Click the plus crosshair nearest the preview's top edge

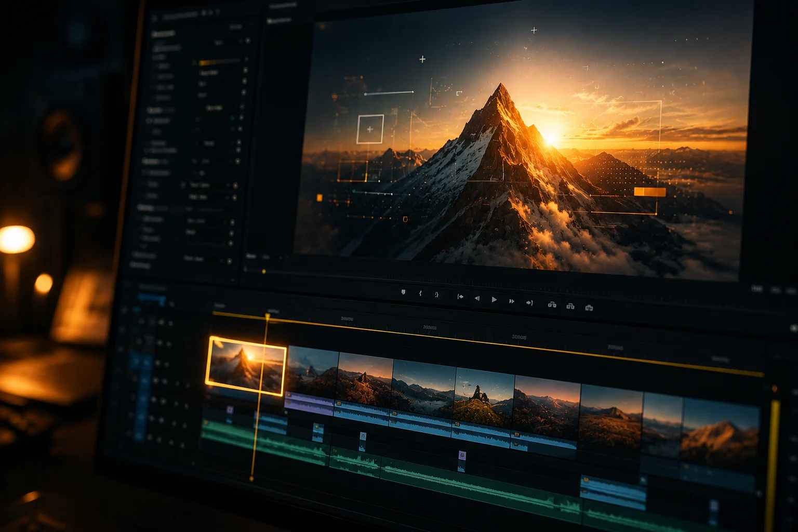[x=534, y=31]
